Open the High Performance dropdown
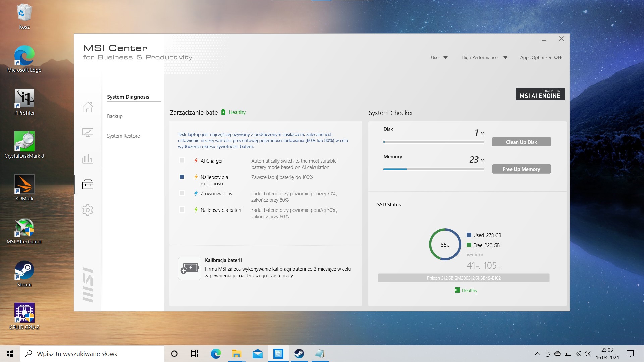644x362 pixels. click(484, 57)
